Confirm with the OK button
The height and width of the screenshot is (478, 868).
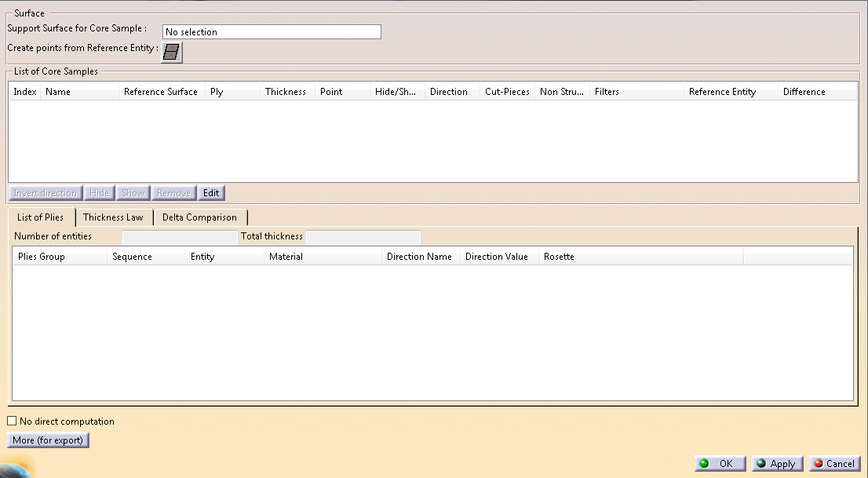click(x=719, y=464)
